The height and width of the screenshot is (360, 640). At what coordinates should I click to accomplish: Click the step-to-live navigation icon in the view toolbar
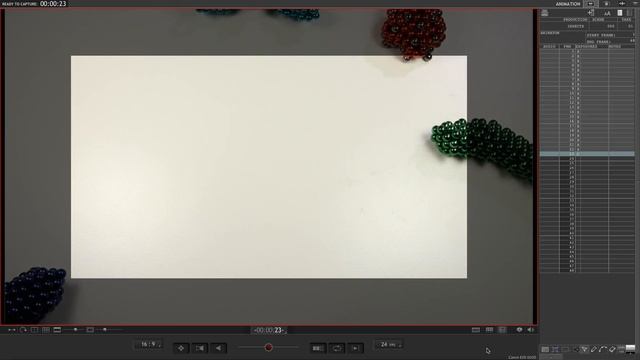[11, 330]
